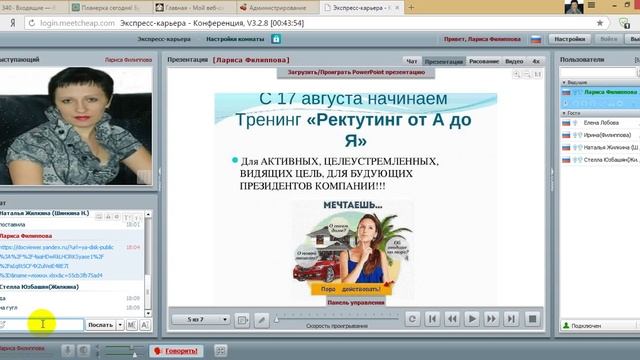The image size is (640, 360).
Task: Switch to the Презентация tab
Action: pos(444,61)
